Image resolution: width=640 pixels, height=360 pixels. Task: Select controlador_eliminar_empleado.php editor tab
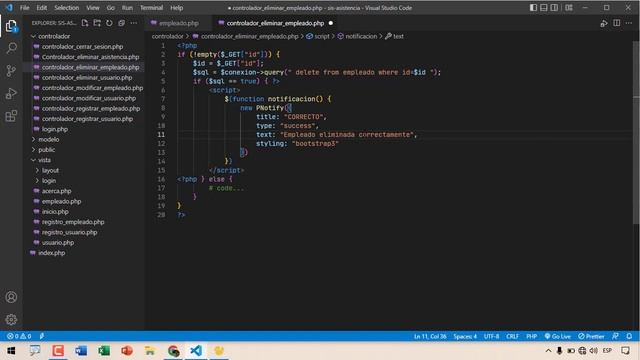pyautogui.click(x=275, y=23)
